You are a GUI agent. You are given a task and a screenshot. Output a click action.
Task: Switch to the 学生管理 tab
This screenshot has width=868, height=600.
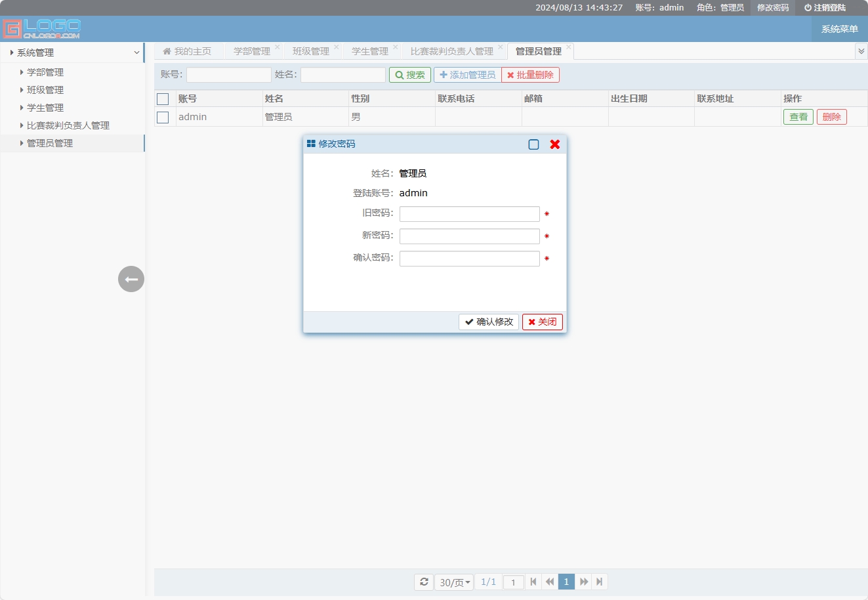[x=371, y=50]
